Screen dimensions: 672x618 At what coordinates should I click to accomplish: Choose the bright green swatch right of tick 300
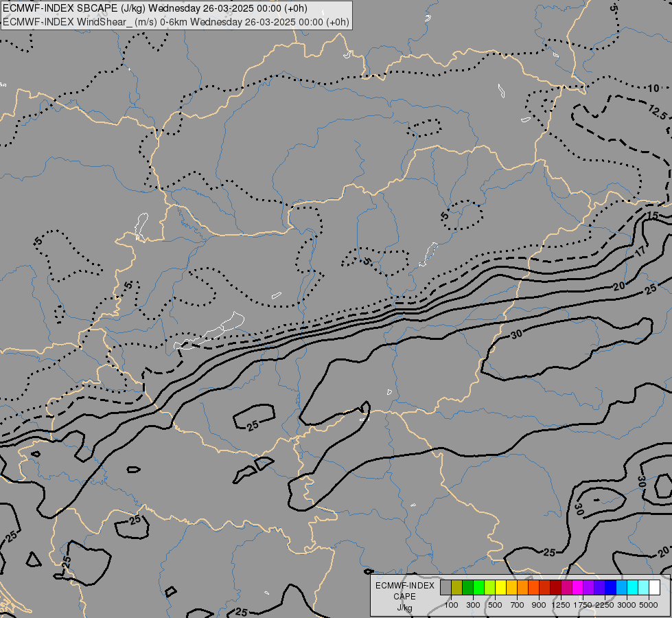(x=478, y=587)
